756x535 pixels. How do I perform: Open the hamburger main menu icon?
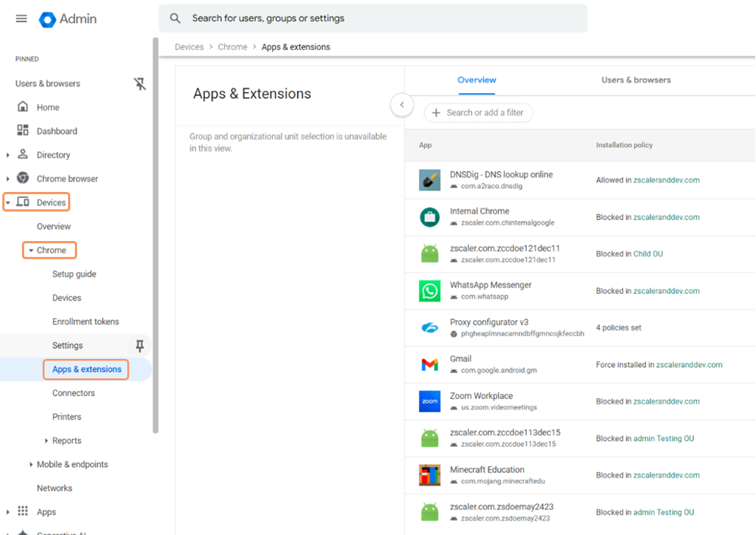21,19
